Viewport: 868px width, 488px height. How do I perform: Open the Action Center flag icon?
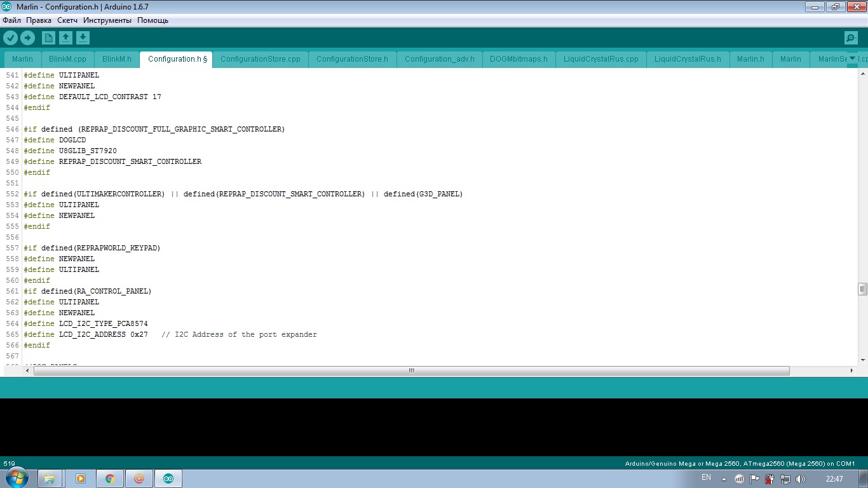pos(754,478)
